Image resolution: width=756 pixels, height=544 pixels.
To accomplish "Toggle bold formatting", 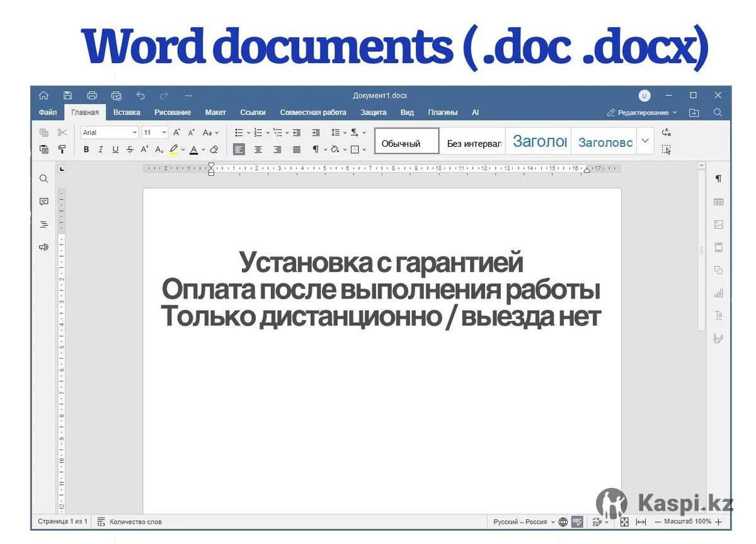I will click(x=86, y=149).
